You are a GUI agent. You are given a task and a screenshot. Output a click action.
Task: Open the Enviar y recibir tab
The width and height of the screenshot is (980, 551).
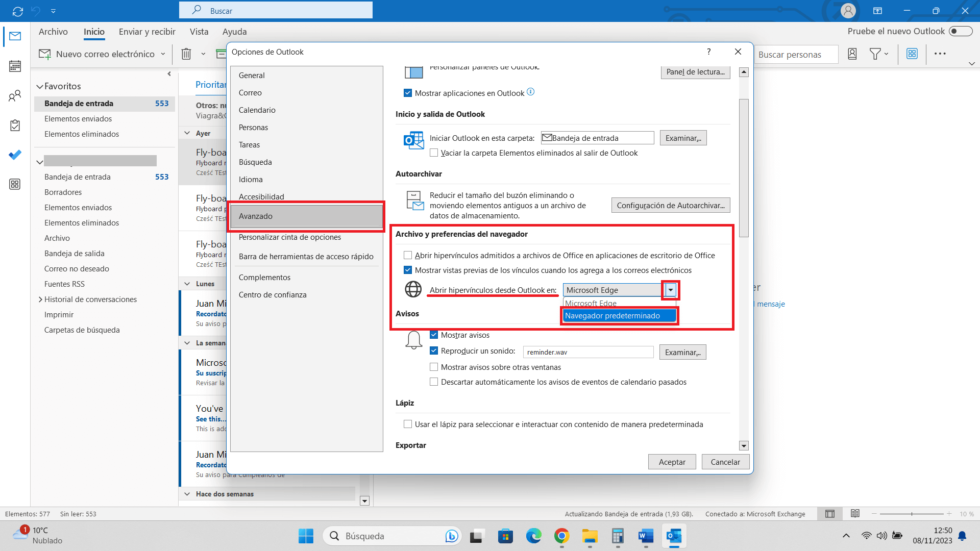147,32
